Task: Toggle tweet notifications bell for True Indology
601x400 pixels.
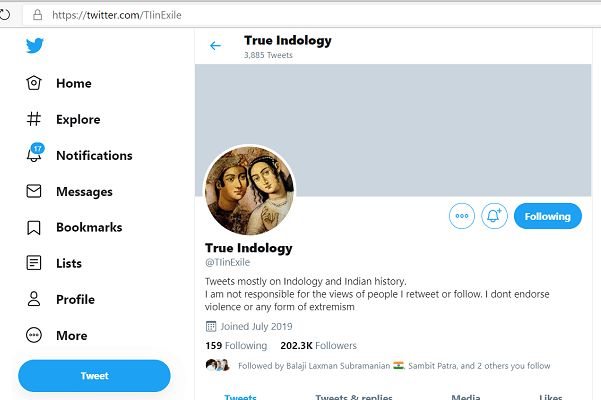Action: [x=494, y=215]
